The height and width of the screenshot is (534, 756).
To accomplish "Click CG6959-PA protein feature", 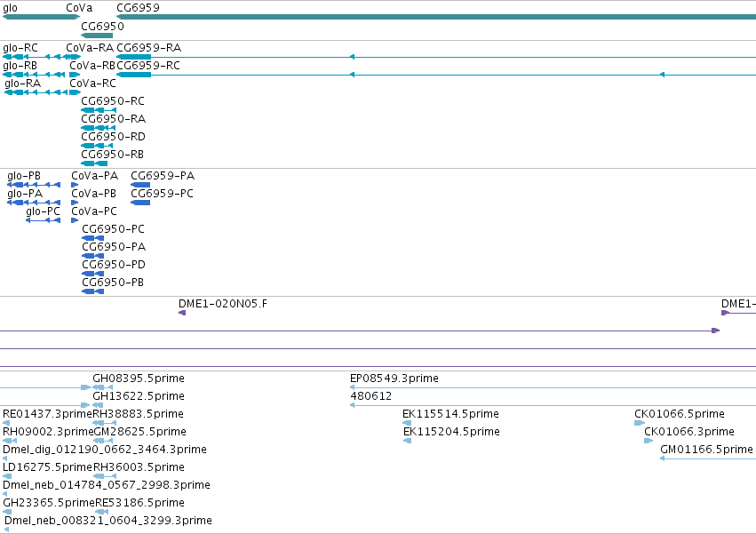I will pyautogui.click(x=140, y=185).
